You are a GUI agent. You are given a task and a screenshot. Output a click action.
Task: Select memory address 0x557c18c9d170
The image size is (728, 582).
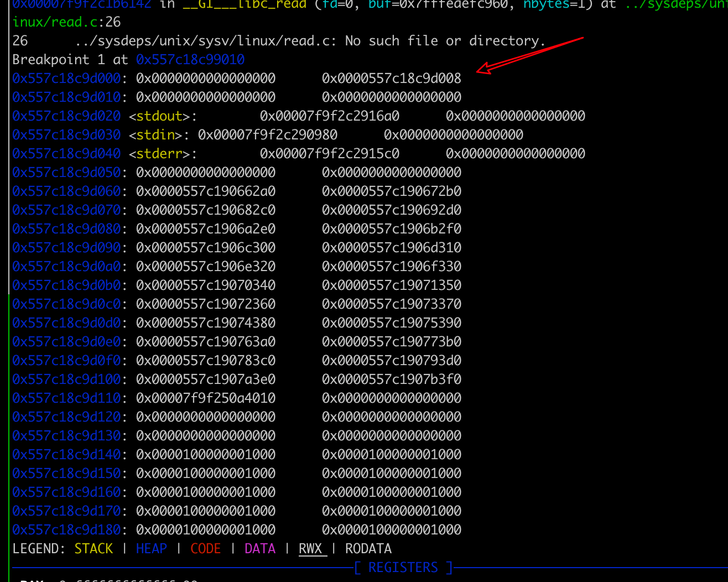66,511
